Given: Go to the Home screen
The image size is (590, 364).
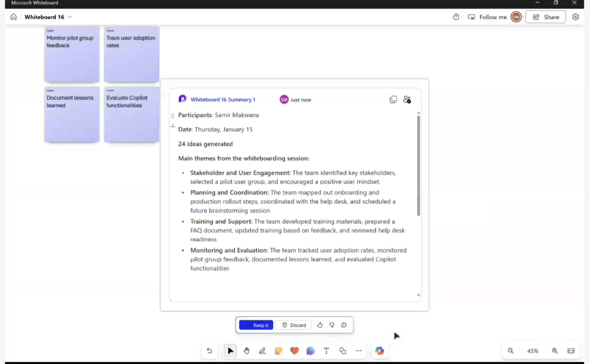Looking at the screenshot, I should [x=14, y=17].
